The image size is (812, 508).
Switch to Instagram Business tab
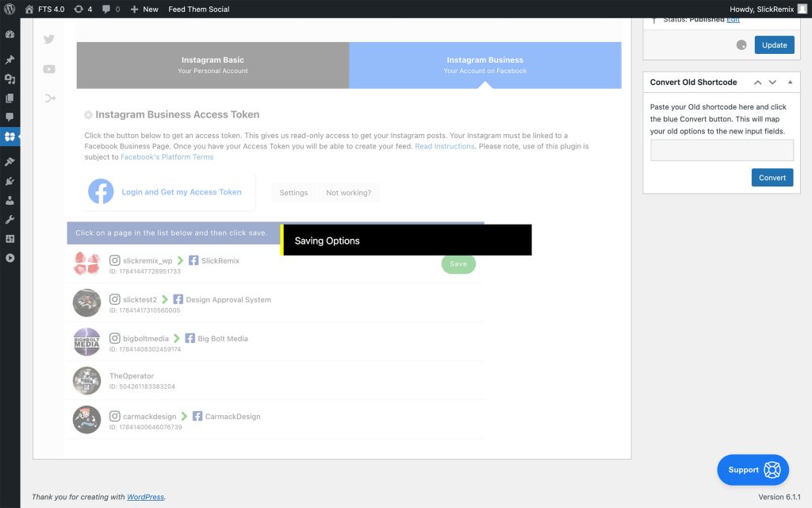point(485,65)
